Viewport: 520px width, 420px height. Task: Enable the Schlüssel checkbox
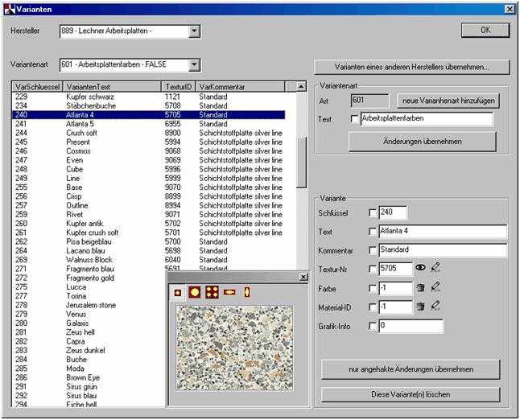(x=372, y=213)
